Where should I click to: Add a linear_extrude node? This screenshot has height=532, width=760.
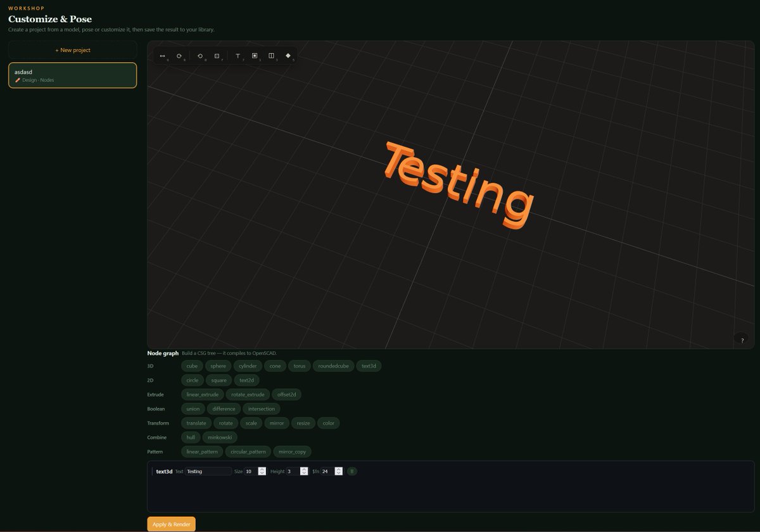[x=202, y=395]
